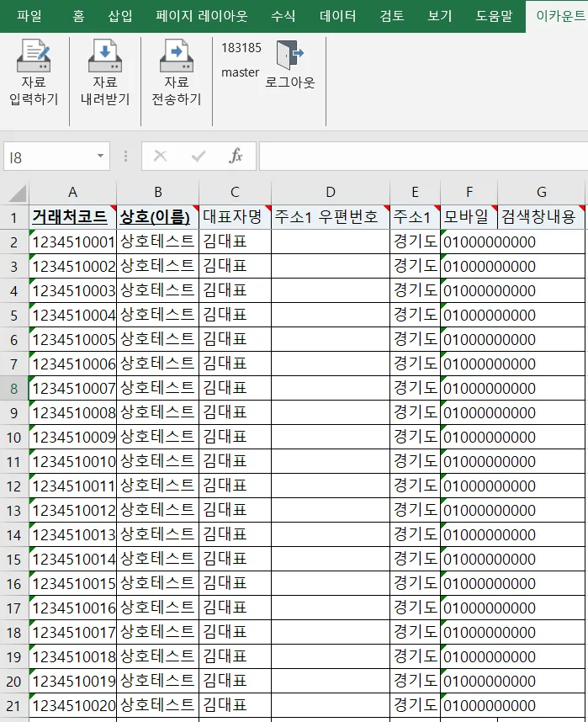Switch to the 페이지 레이아웃 tab
This screenshot has width=588, height=722.
201,16
